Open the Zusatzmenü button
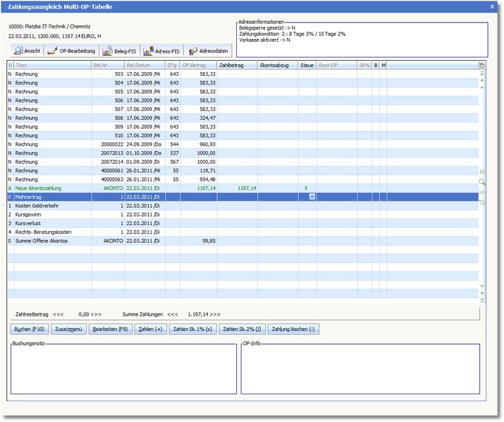 [71, 329]
